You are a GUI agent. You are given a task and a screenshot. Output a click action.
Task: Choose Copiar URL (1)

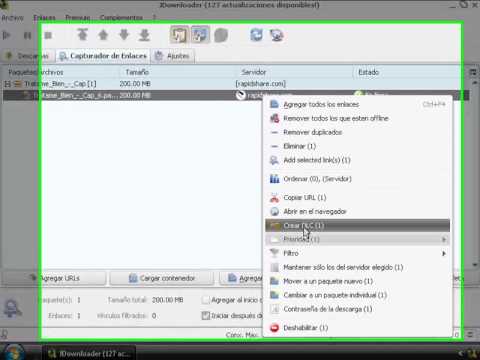tap(357, 198)
